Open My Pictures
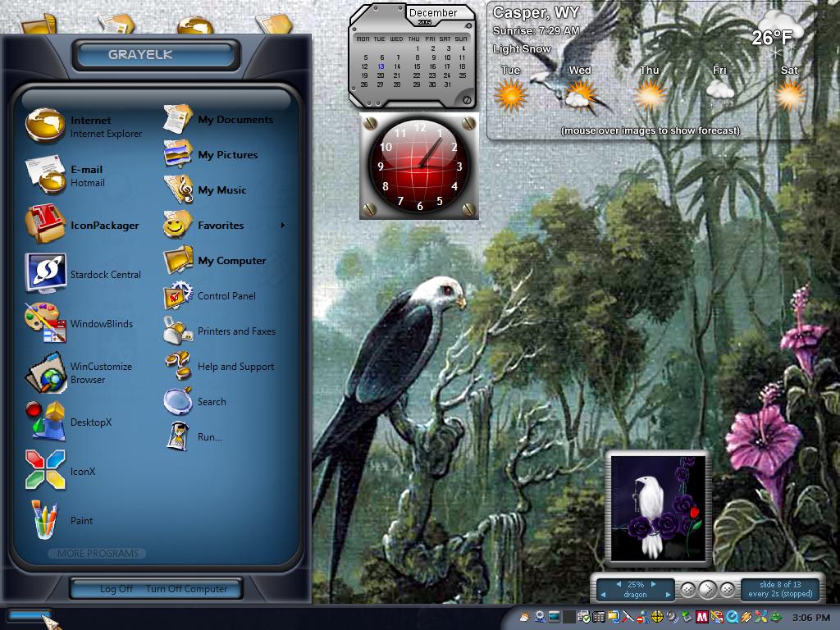The height and width of the screenshot is (630, 840). pos(211,154)
